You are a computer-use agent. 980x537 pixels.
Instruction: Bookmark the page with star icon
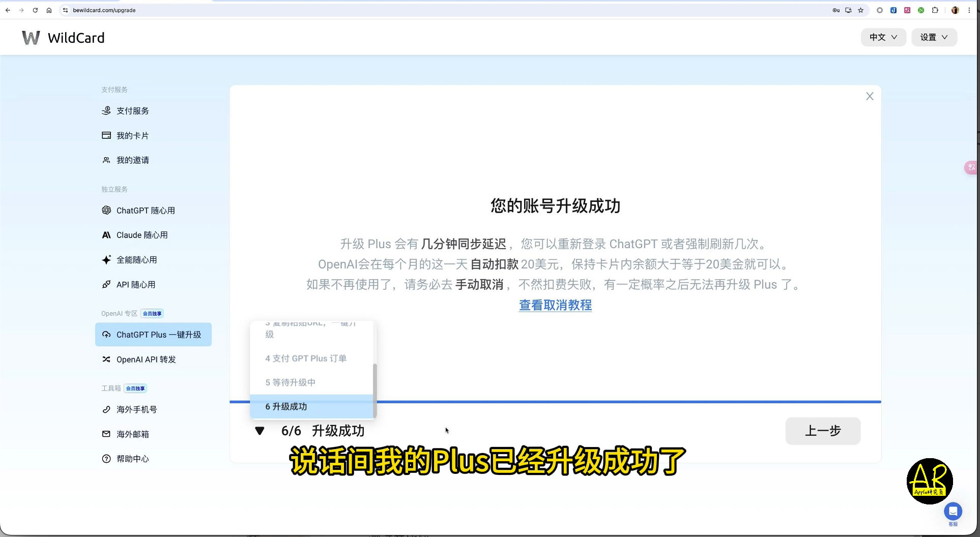click(860, 10)
